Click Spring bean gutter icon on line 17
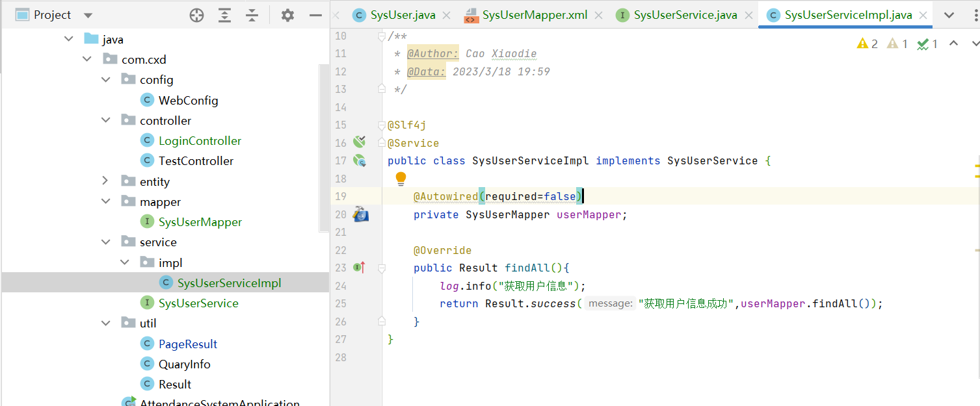Image resolution: width=980 pixels, height=406 pixels. 359,160
